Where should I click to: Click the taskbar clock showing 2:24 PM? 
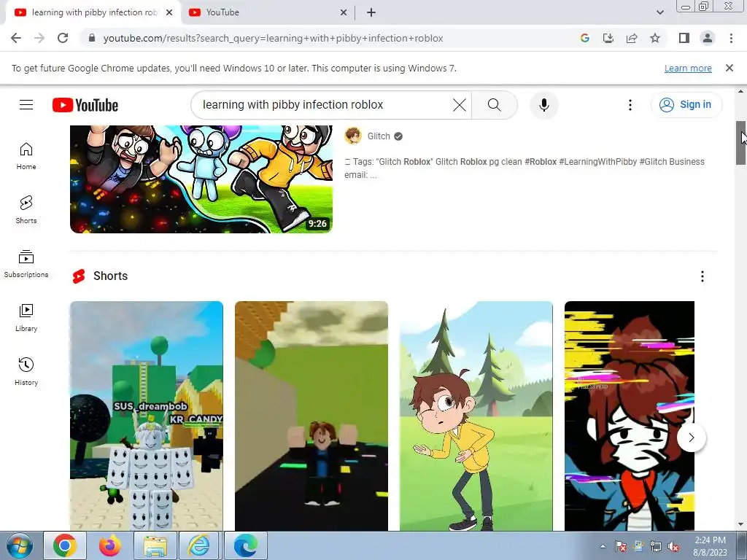(x=710, y=546)
